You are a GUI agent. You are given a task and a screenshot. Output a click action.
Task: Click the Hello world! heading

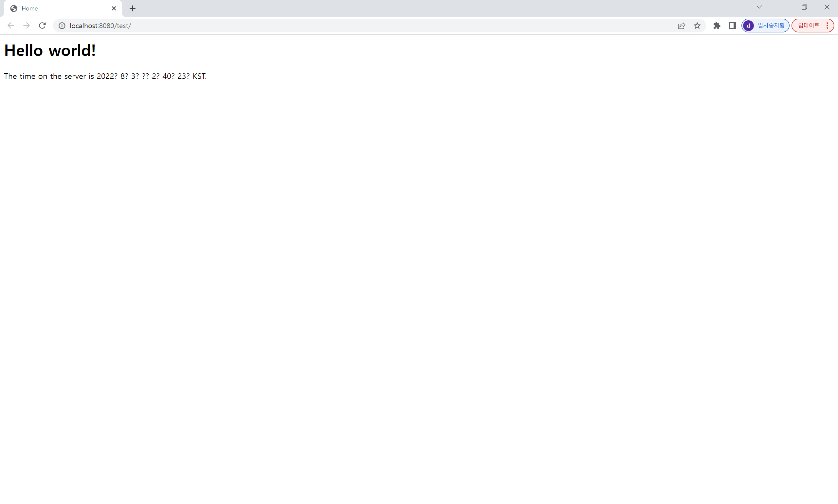coord(50,50)
